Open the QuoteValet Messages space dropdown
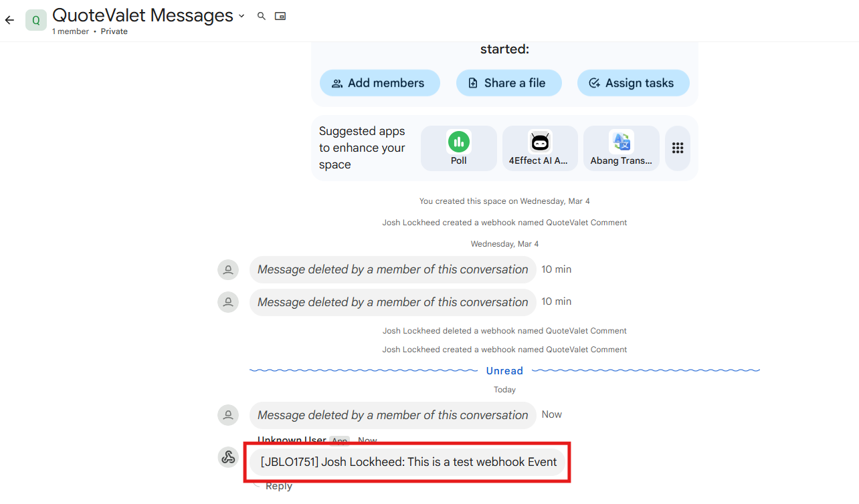The width and height of the screenshot is (859, 504). 242,15
